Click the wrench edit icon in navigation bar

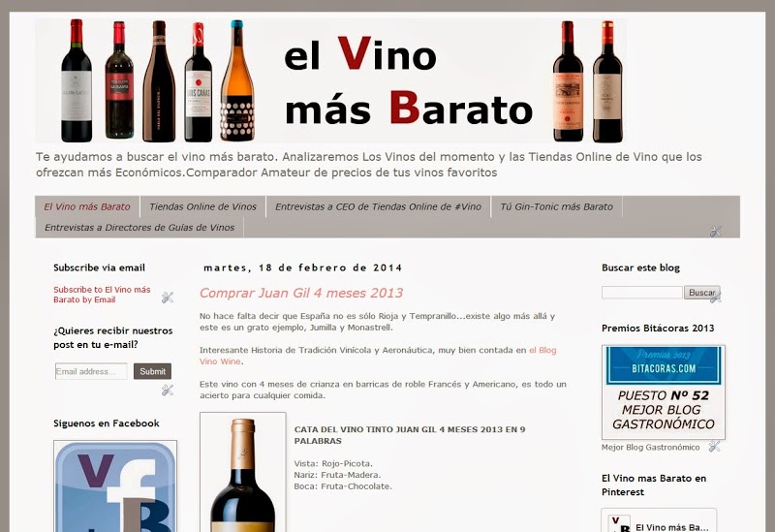[715, 231]
